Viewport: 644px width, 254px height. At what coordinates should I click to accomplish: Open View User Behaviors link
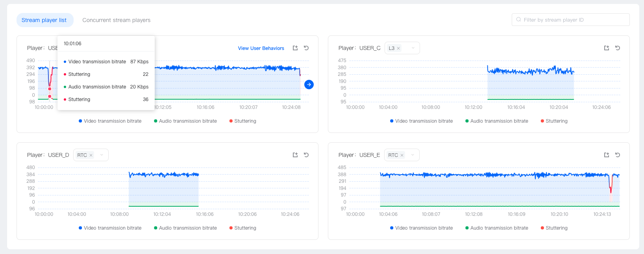261,48
